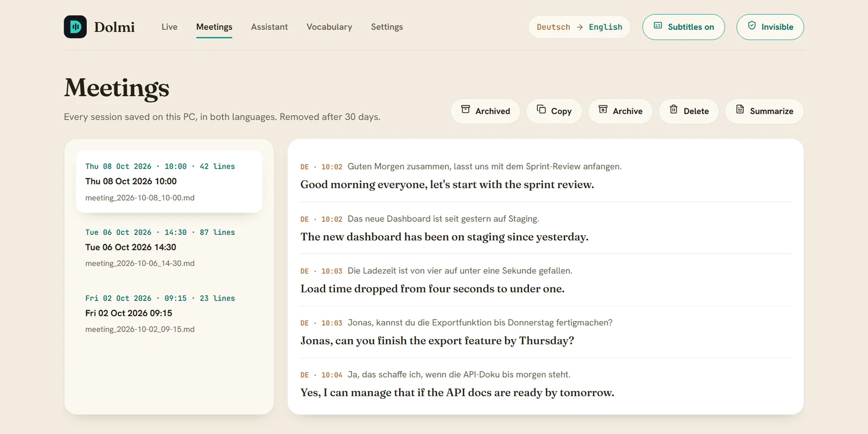Select the Fri 02 Oct 2026 09:15 meeting
The width and height of the screenshot is (868, 434).
(x=169, y=314)
